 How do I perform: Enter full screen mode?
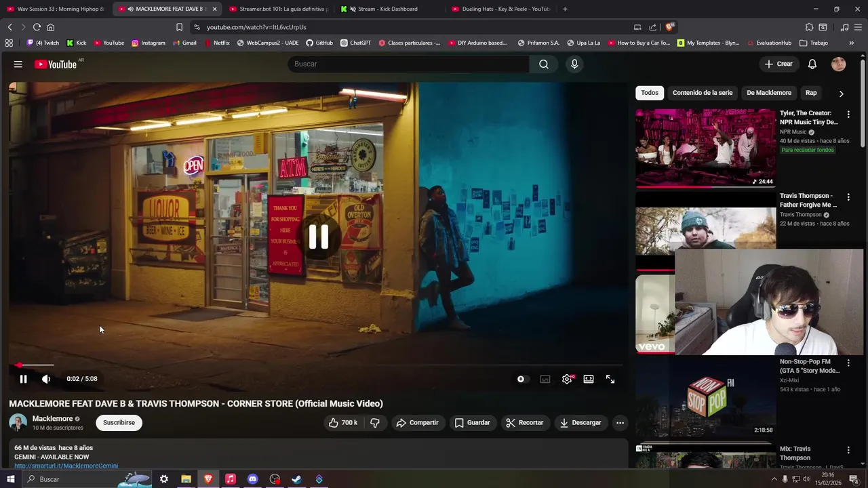pyautogui.click(x=610, y=379)
